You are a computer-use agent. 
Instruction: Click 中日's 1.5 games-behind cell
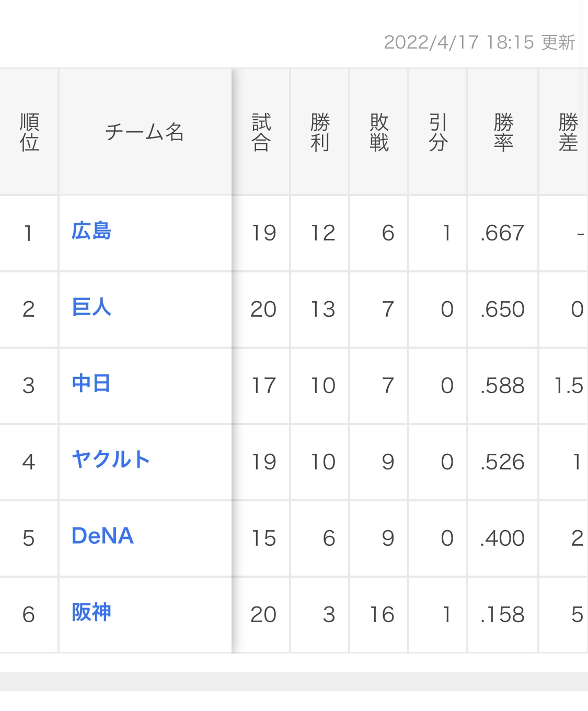[568, 386]
